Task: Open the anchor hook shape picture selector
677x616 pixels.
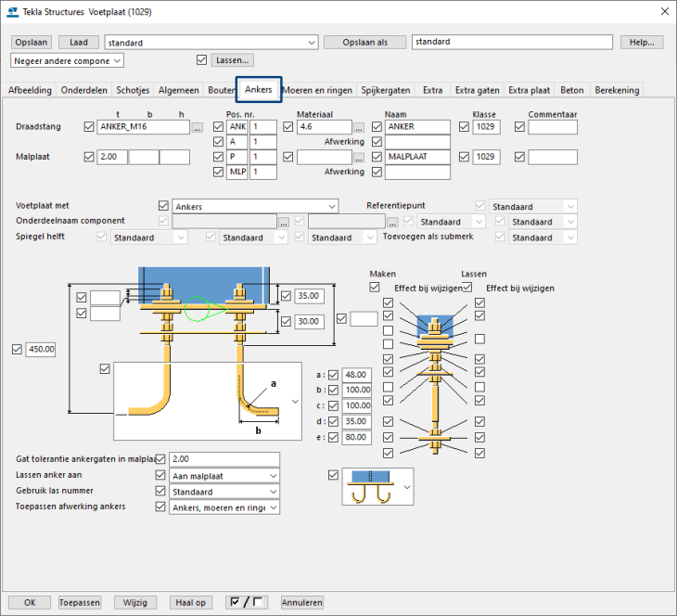Action: click(295, 401)
